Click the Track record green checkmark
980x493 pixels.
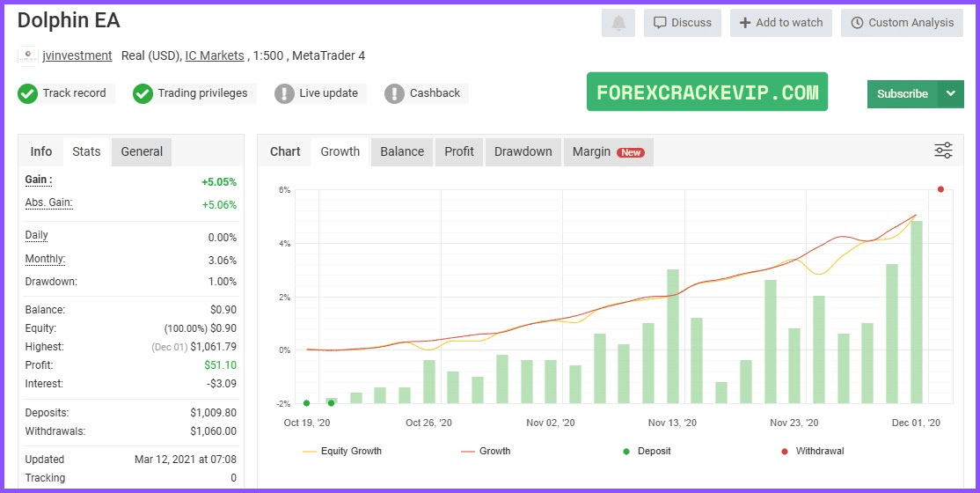click(27, 94)
